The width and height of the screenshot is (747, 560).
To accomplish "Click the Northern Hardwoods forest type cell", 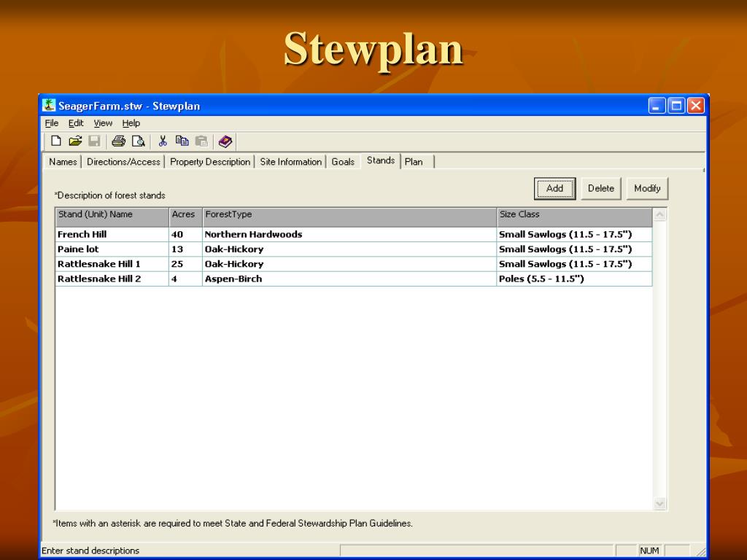I will [x=349, y=234].
